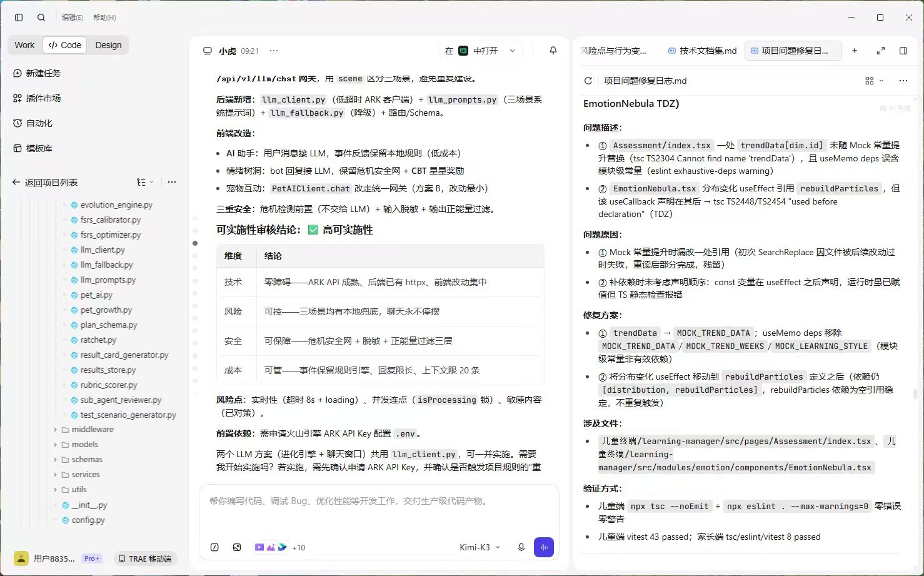Open evolution_engine.py file
The height and width of the screenshot is (576, 924).
coord(111,205)
